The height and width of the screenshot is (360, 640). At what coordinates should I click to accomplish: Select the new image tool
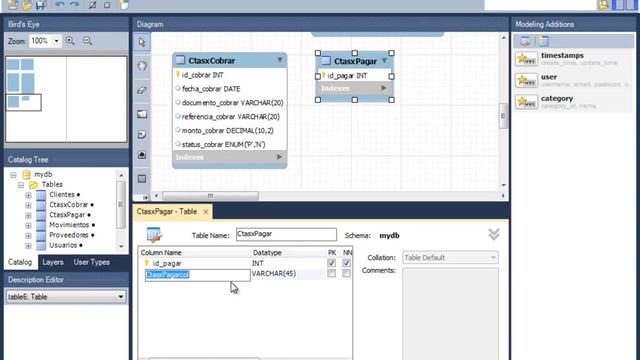(x=142, y=155)
